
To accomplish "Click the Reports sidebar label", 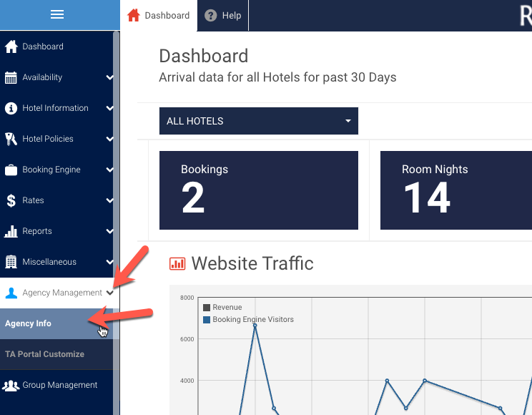I will tap(37, 231).
